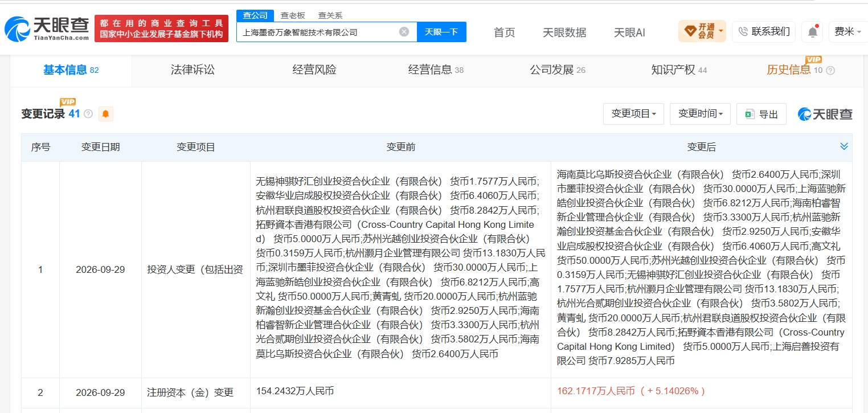Click the 投资人变更 change item cell
The image size is (868, 413).
(196, 269)
